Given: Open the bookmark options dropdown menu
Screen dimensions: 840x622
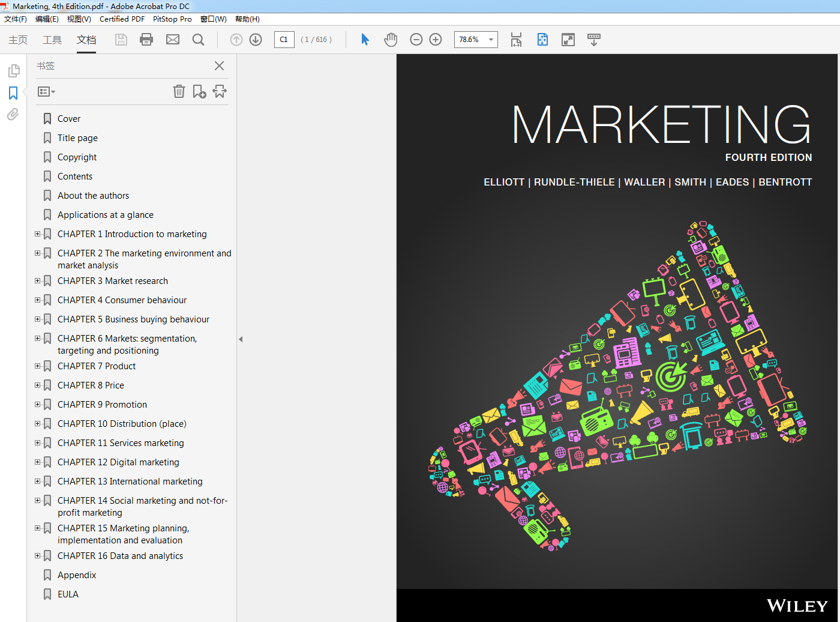Looking at the screenshot, I should pyautogui.click(x=46, y=92).
